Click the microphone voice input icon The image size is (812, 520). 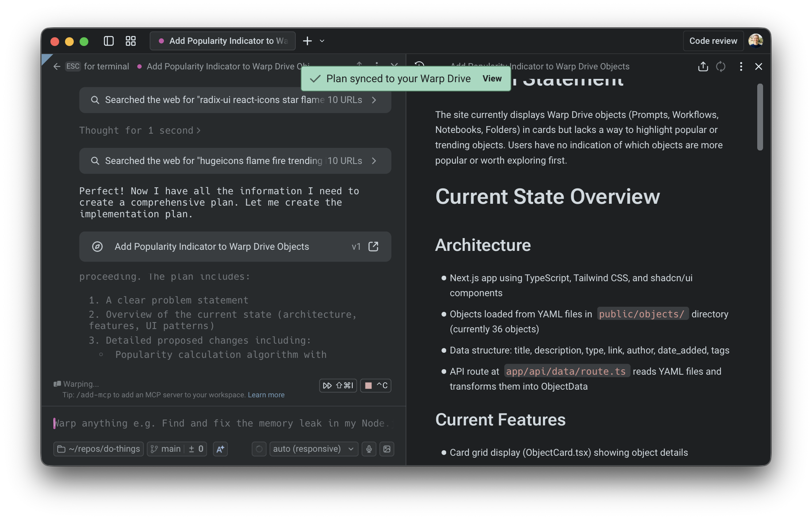[369, 449]
